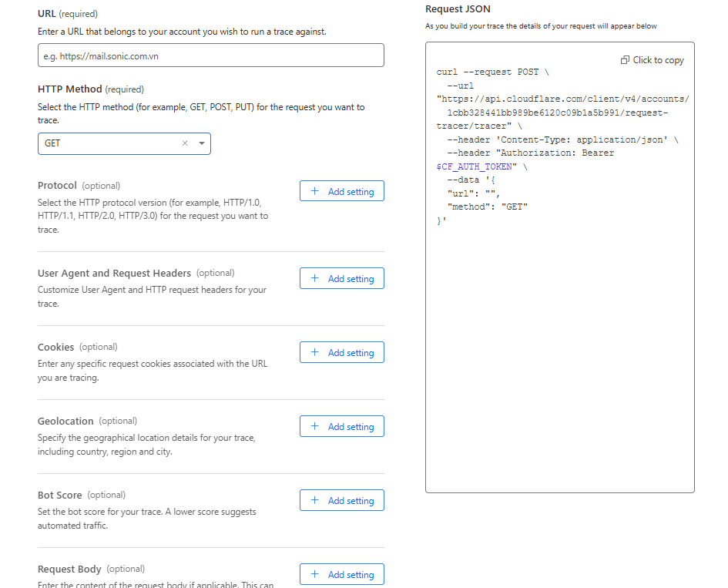728x588 pixels.
Task: Click the 'Click to copy' text
Action: (658, 60)
